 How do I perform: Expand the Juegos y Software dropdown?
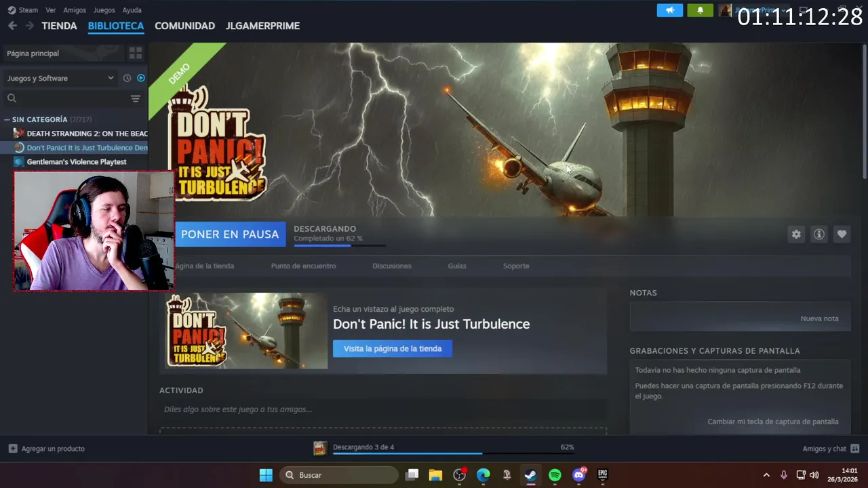(x=60, y=78)
